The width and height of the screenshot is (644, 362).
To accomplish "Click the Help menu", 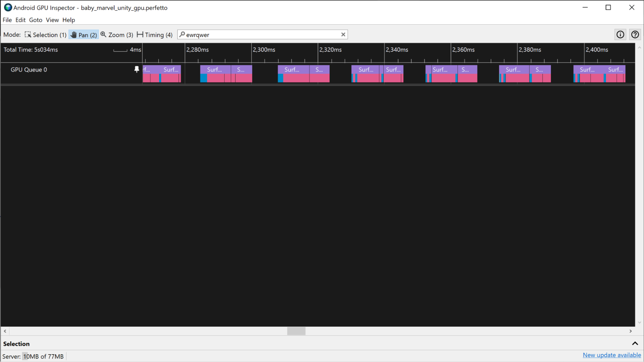I will [69, 20].
